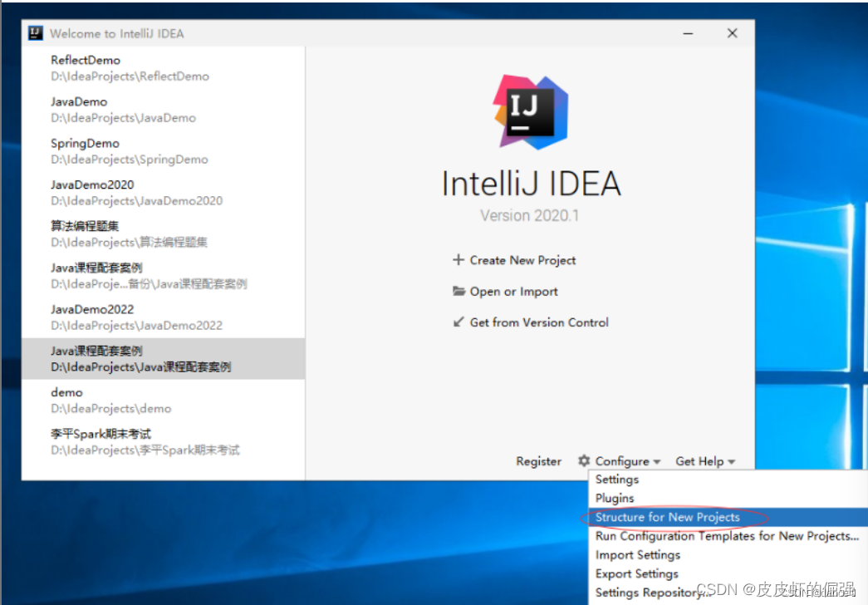Open the 算法编程题集 recent project
This screenshot has width=868, height=605.
(x=164, y=234)
